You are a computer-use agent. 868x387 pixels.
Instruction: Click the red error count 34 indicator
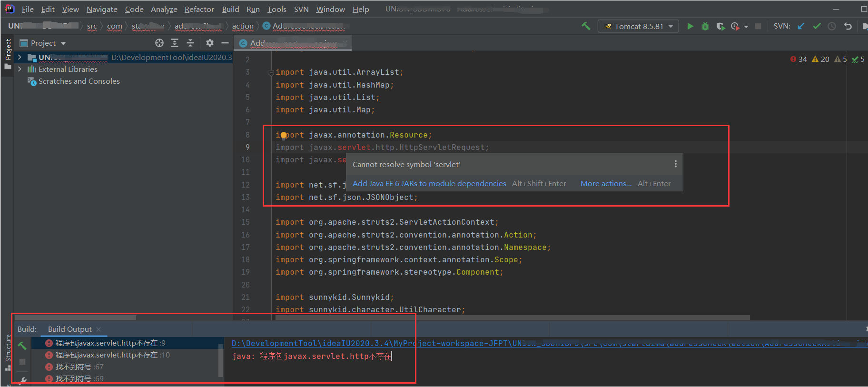[799, 59]
